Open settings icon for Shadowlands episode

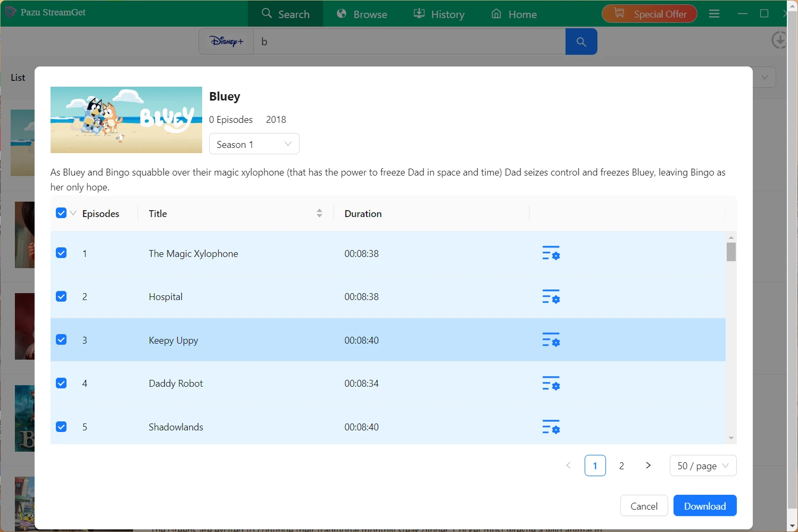[x=551, y=427]
